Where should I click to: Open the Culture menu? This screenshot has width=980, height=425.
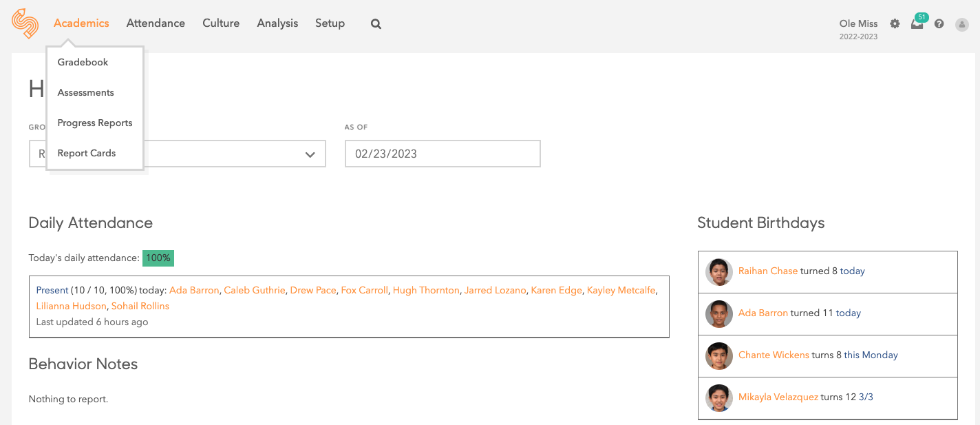pos(221,23)
